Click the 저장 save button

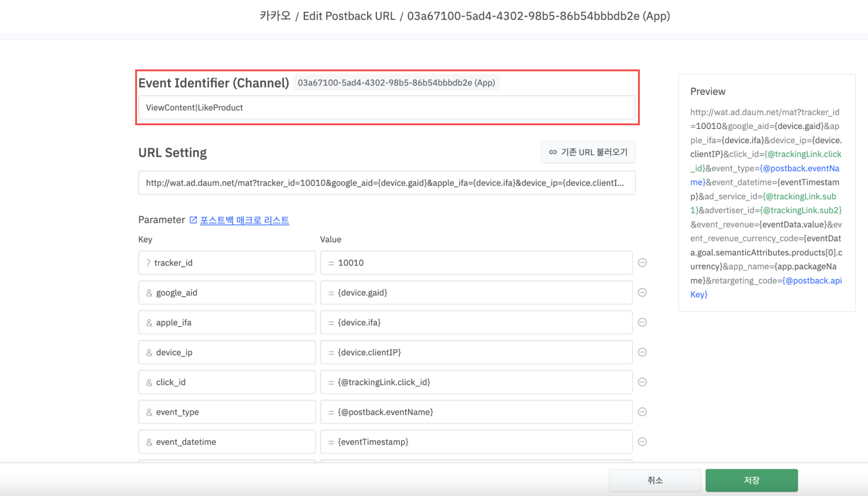pos(751,480)
